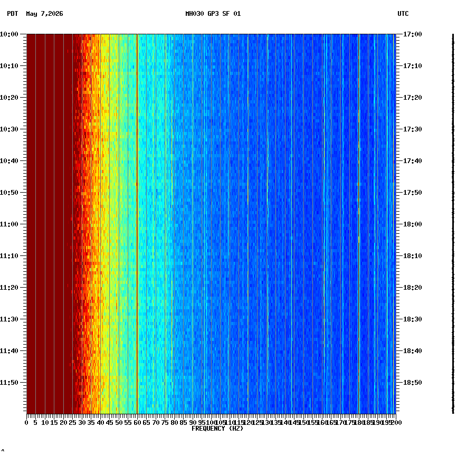The image size is (476, 456).
Task: Click the 200 Hz frequency tick label
Action: coord(396,423)
